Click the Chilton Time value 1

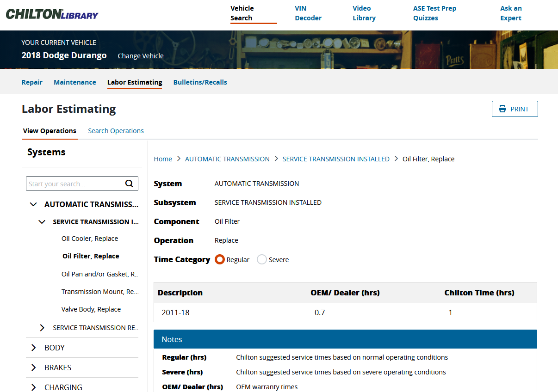click(451, 312)
